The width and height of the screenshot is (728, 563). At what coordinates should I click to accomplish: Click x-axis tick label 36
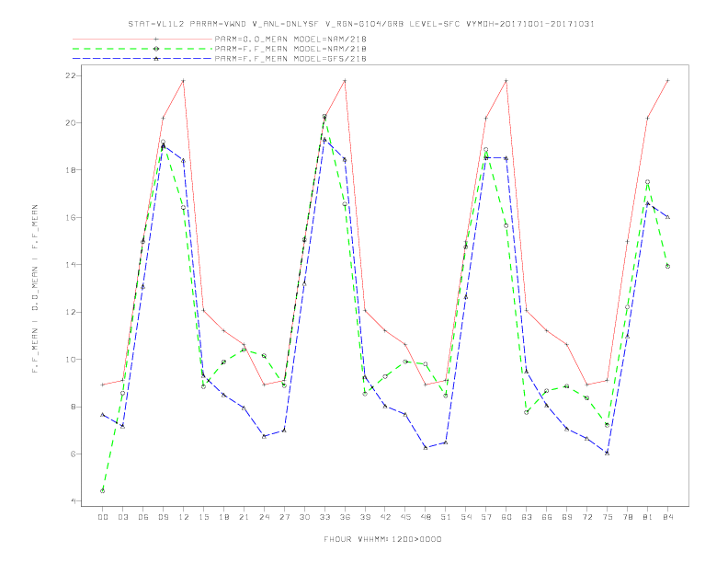(345, 517)
